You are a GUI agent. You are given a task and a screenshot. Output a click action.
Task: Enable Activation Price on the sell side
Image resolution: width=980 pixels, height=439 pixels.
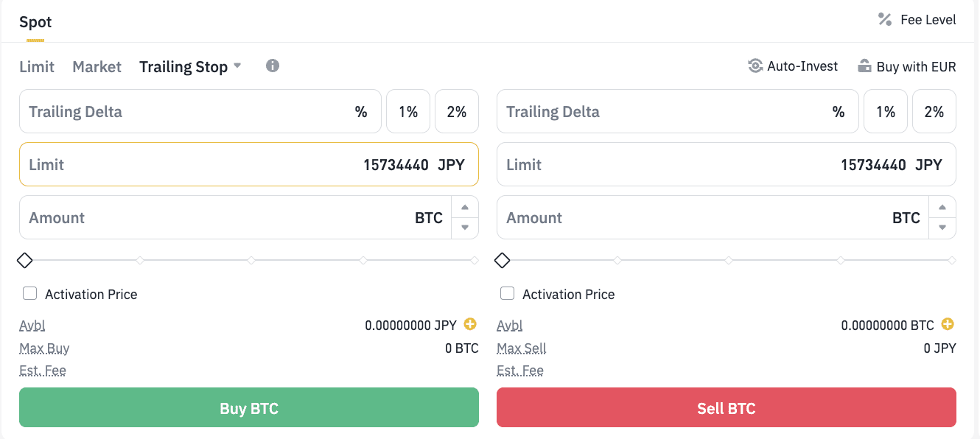tap(508, 294)
